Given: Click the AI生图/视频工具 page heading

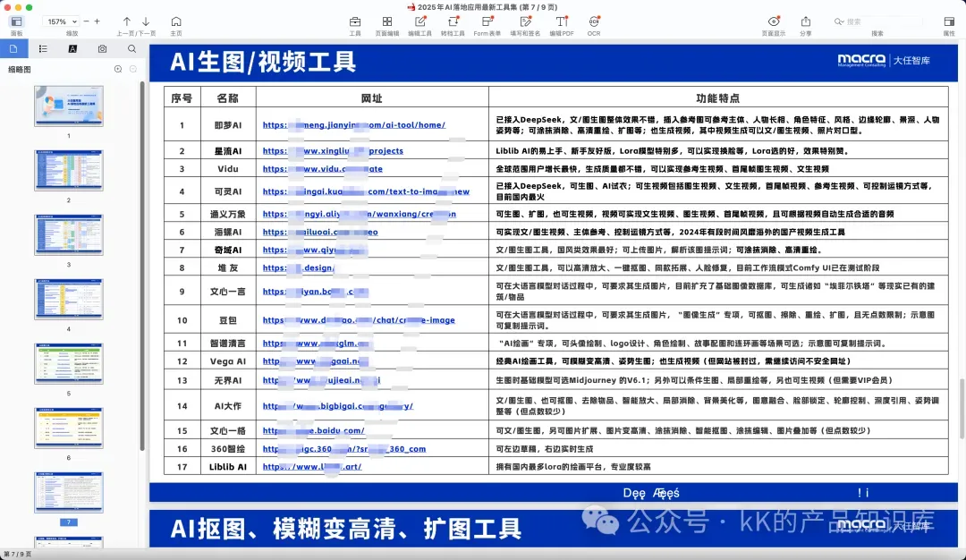Looking at the screenshot, I should point(263,63).
